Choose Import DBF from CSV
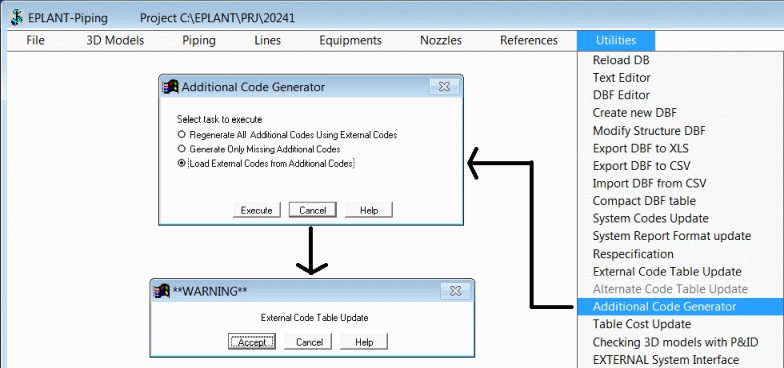Image resolution: width=784 pixels, height=368 pixels. (650, 184)
